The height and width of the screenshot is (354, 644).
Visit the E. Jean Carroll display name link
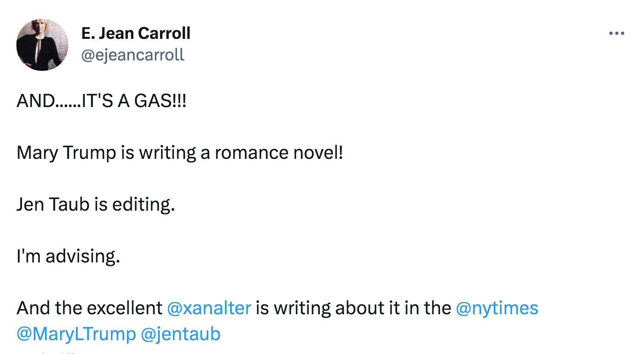(x=136, y=33)
